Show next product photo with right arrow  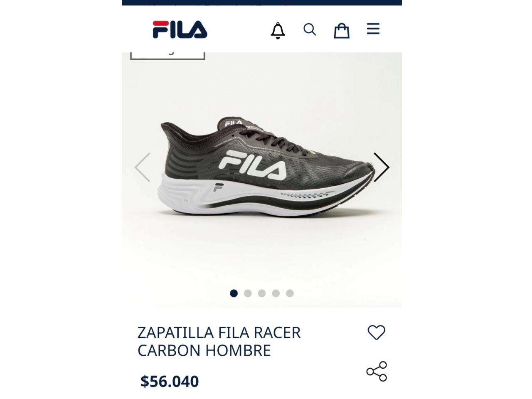click(381, 167)
